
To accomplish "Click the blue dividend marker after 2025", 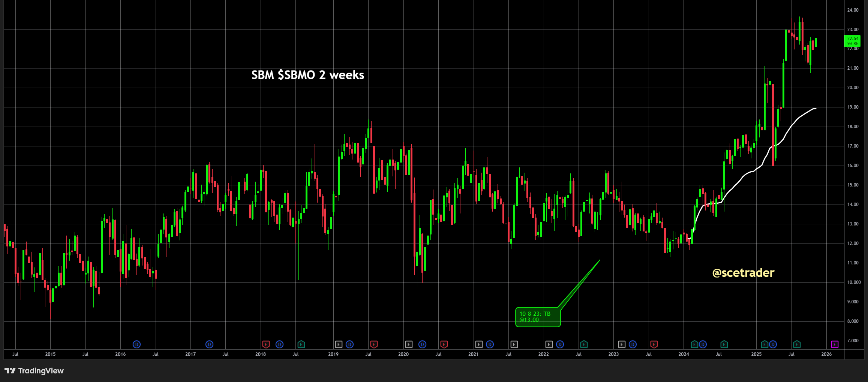I will [x=773, y=344].
